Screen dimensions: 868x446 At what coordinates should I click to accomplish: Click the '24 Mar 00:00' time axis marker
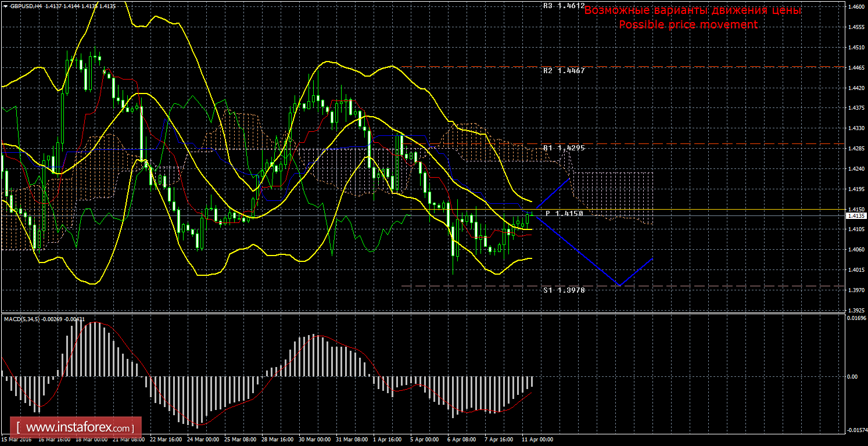[204, 440]
